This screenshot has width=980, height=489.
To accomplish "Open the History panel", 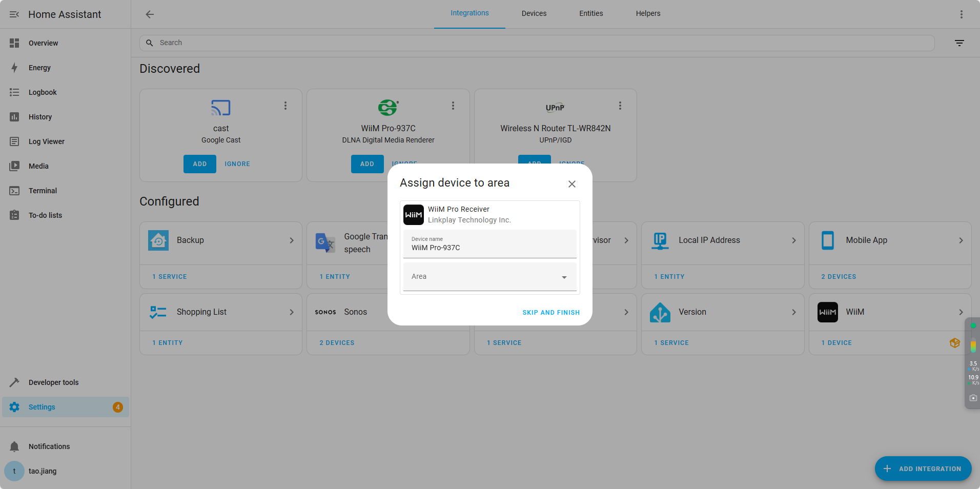I will point(66,117).
